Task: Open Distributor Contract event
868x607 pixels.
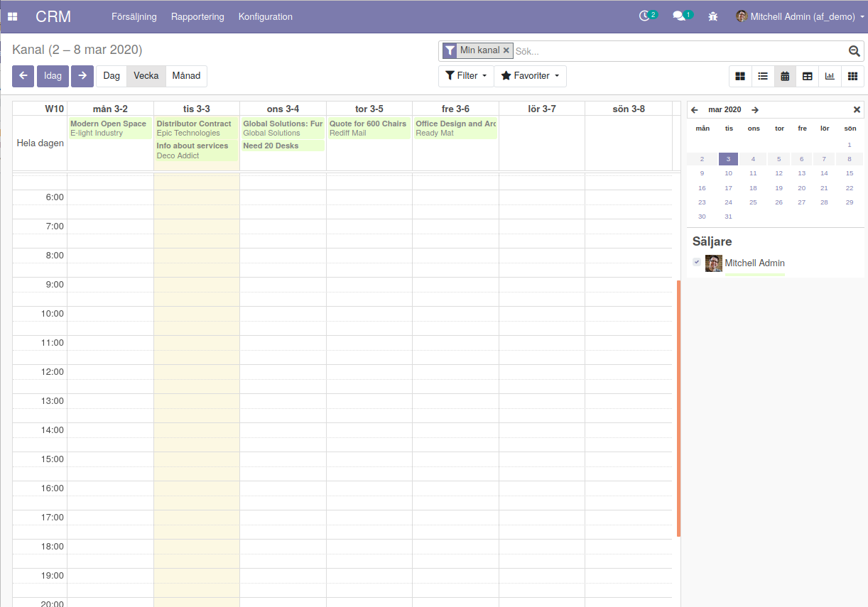Action: click(196, 128)
